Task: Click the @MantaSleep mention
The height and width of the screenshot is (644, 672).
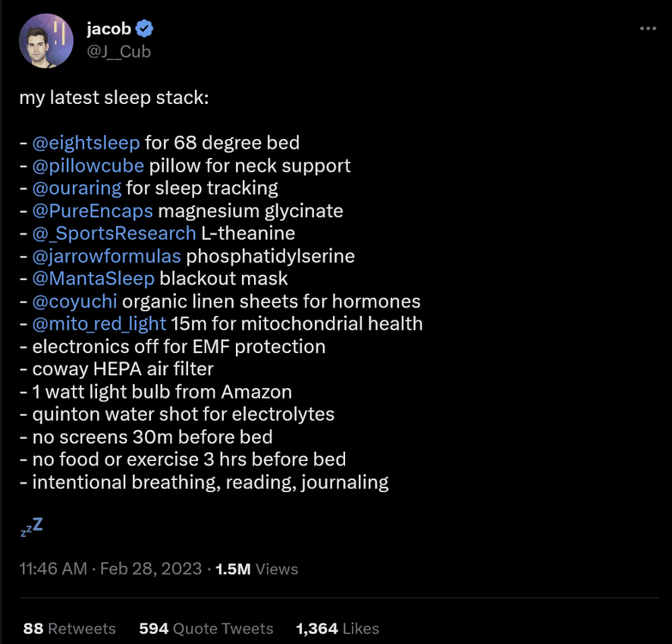Action: pos(94,278)
